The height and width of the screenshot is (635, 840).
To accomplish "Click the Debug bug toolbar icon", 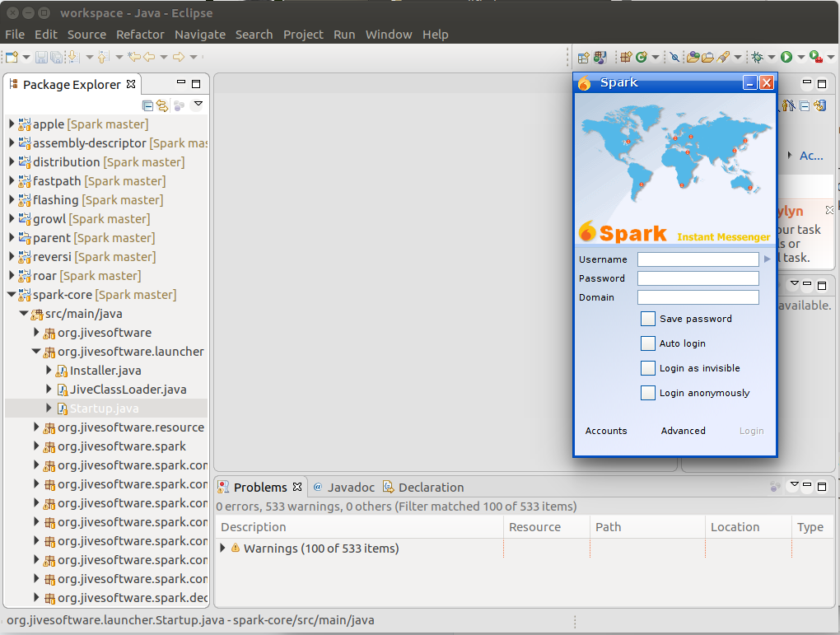I will (x=757, y=57).
